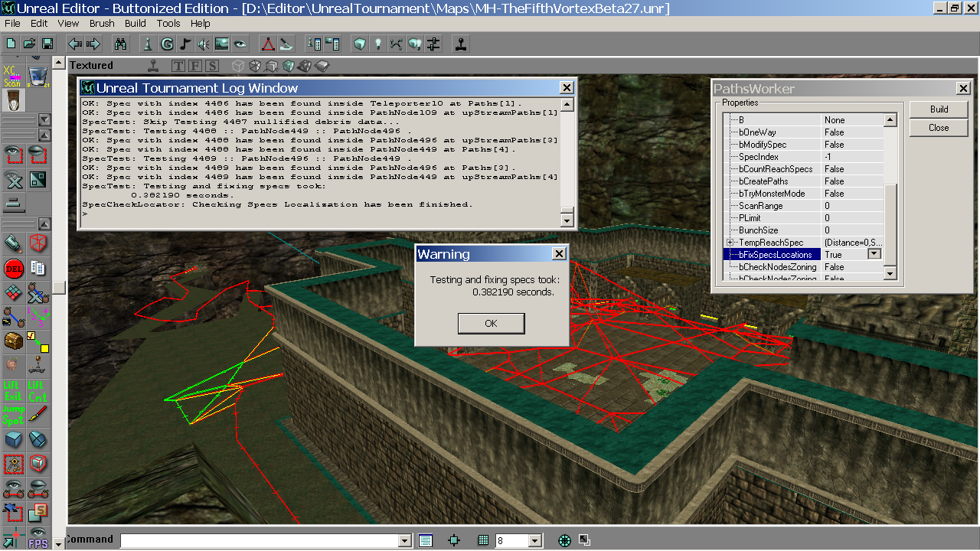This screenshot has height=551, width=980.
Task: Click the red DEL button in sidebar
Action: (14, 268)
